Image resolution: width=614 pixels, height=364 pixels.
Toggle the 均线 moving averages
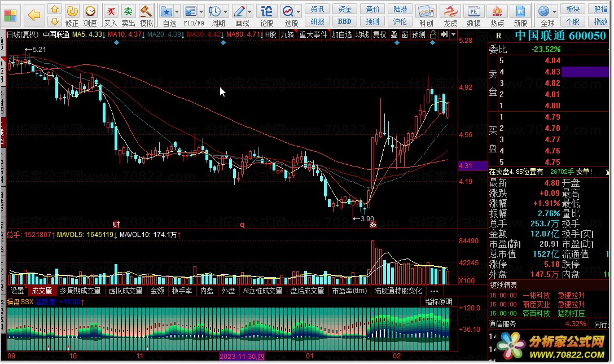(x=362, y=35)
